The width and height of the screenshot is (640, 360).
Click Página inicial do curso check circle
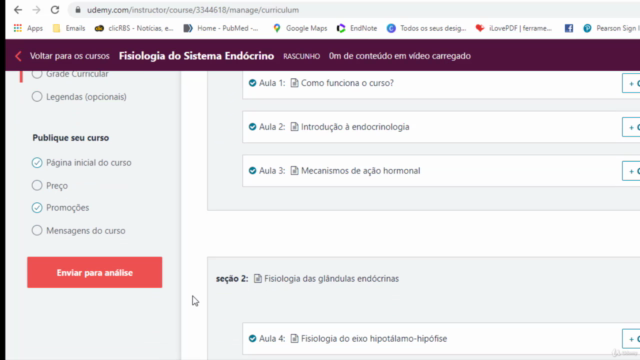[37, 162]
